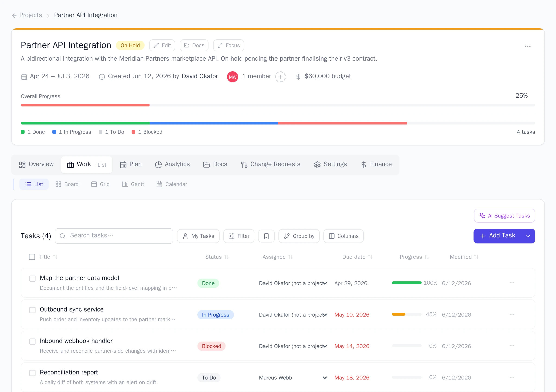Open the Settings tab
556x392 pixels.
pos(330,165)
